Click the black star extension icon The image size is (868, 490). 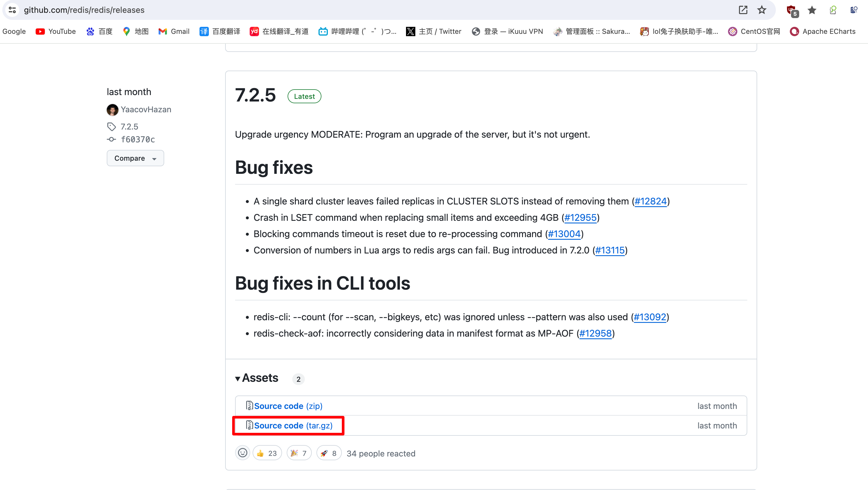click(812, 10)
